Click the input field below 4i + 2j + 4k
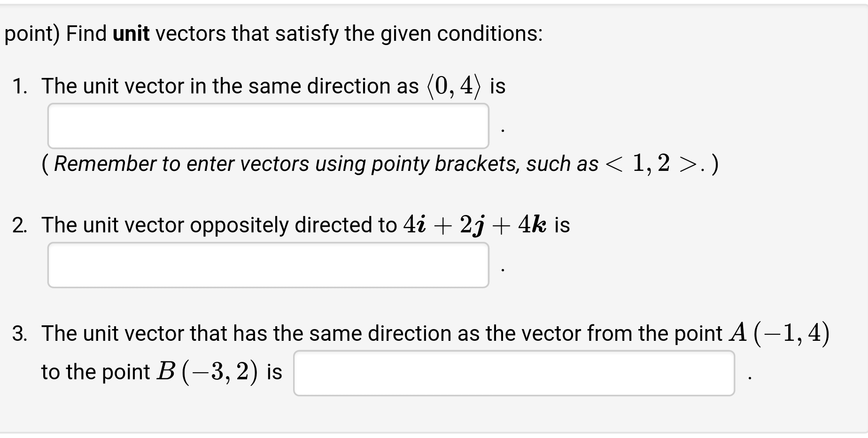 point(268,264)
